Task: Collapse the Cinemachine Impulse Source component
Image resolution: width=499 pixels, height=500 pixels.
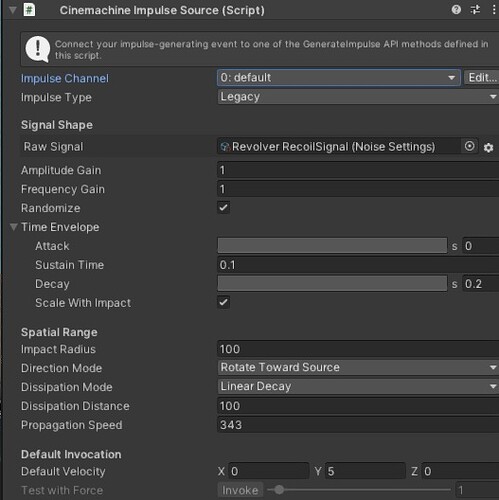Action: click(13, 10)
